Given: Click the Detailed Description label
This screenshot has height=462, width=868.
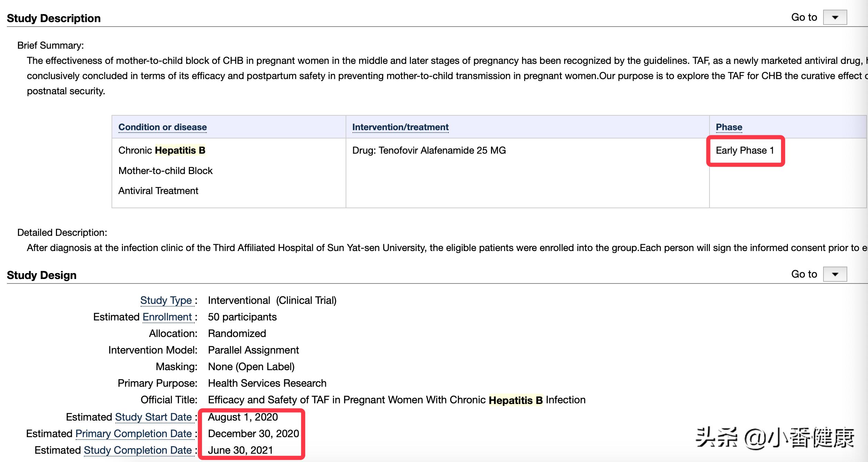Looking at the screenshot, I should (x=62, y=233).
